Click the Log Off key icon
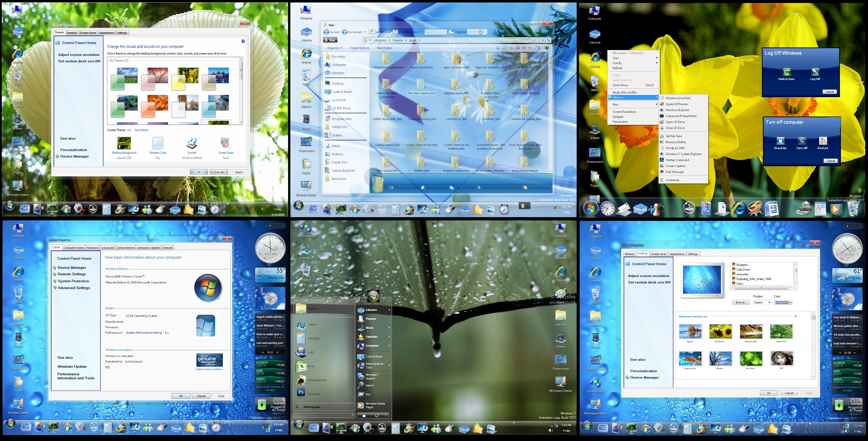868x441 pixels. point(815,72)
